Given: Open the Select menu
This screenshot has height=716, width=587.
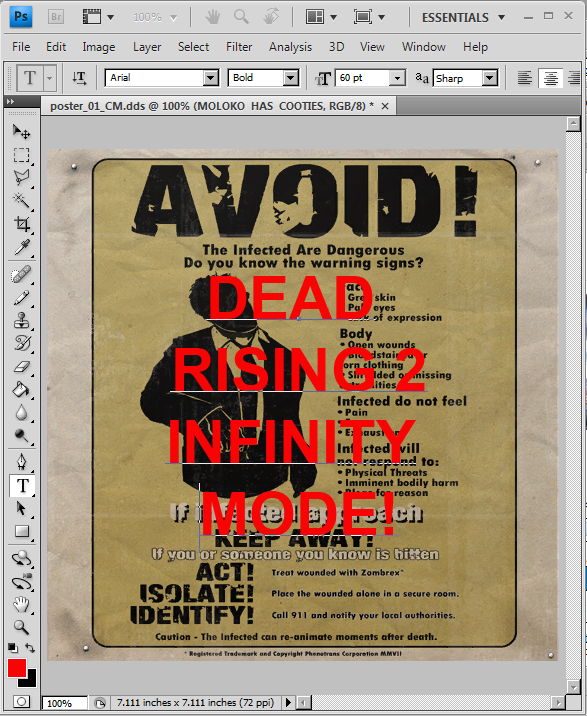Looking at the screenshot, I should (x=193, y=47).
